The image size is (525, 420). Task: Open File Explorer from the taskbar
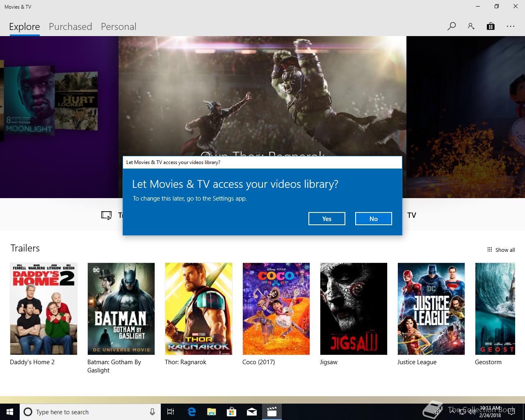(x=212, y=412)
